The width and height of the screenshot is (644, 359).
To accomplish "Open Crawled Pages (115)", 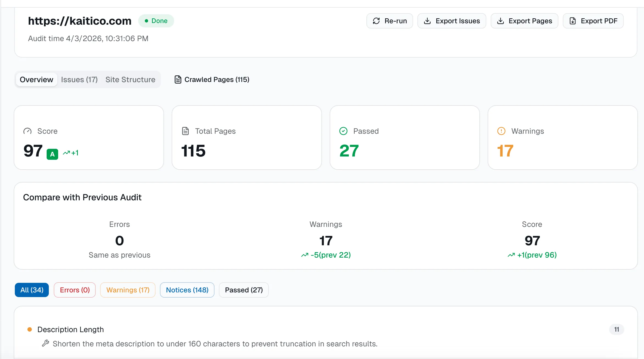I will point(212,79).
